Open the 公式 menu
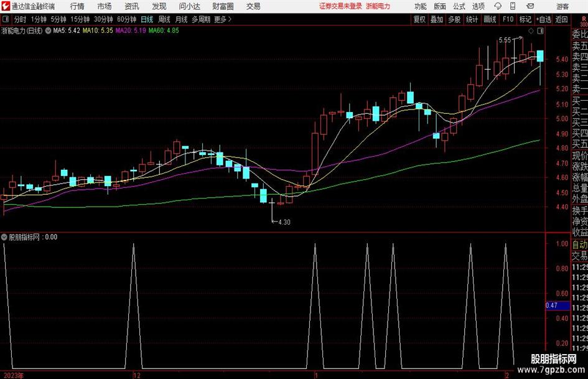This screenshot has height=379, width=588. [x=459, y=6]
